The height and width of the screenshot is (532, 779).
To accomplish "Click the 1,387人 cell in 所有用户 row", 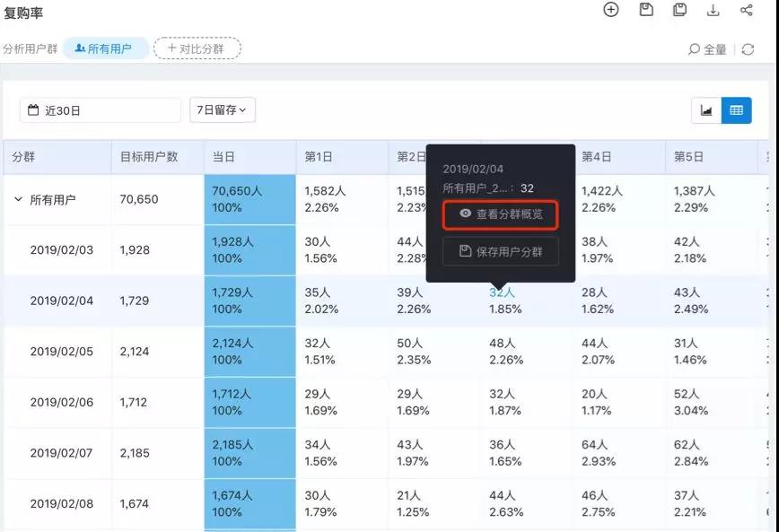I will pos(712,199).
